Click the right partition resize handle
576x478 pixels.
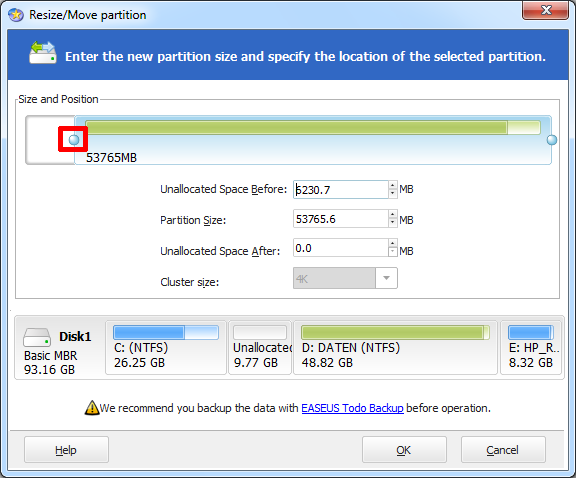(552, 140)
